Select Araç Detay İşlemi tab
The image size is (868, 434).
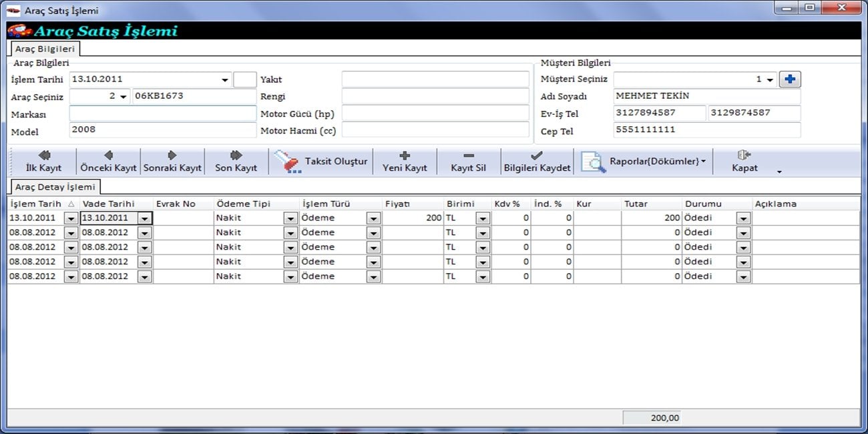55,187
